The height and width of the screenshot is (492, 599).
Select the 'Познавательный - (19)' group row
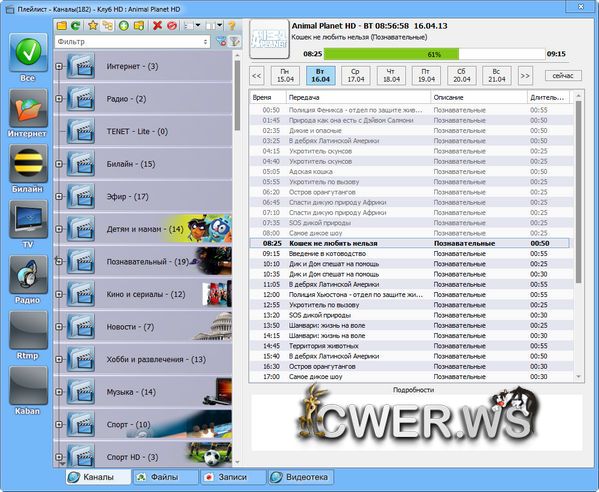[x=143, y=261]
